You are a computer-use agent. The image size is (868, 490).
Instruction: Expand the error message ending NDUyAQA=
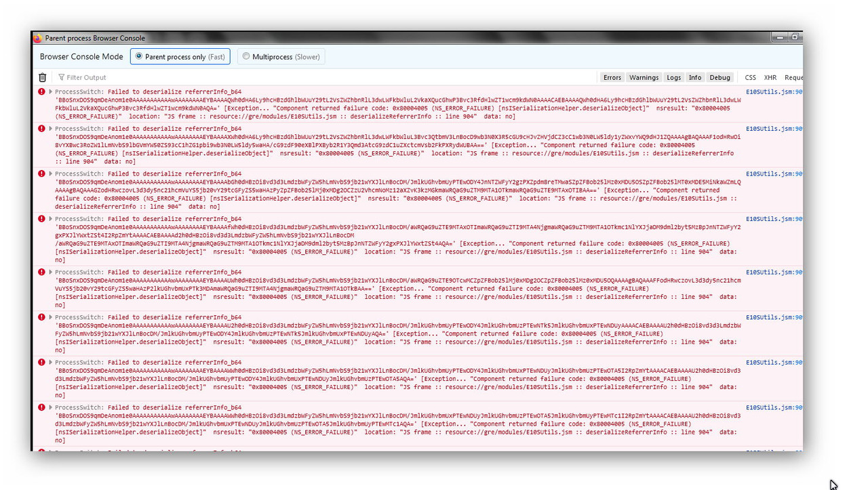(50, 317)
